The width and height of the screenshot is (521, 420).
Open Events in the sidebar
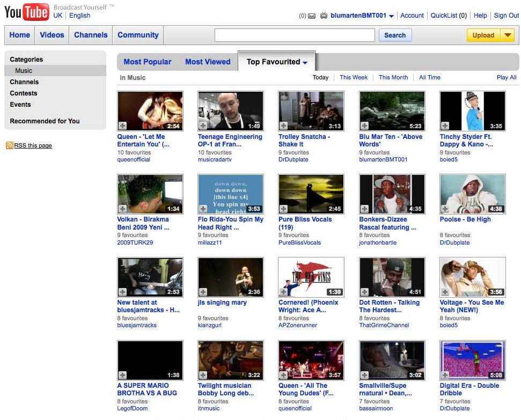coord(20,105)
